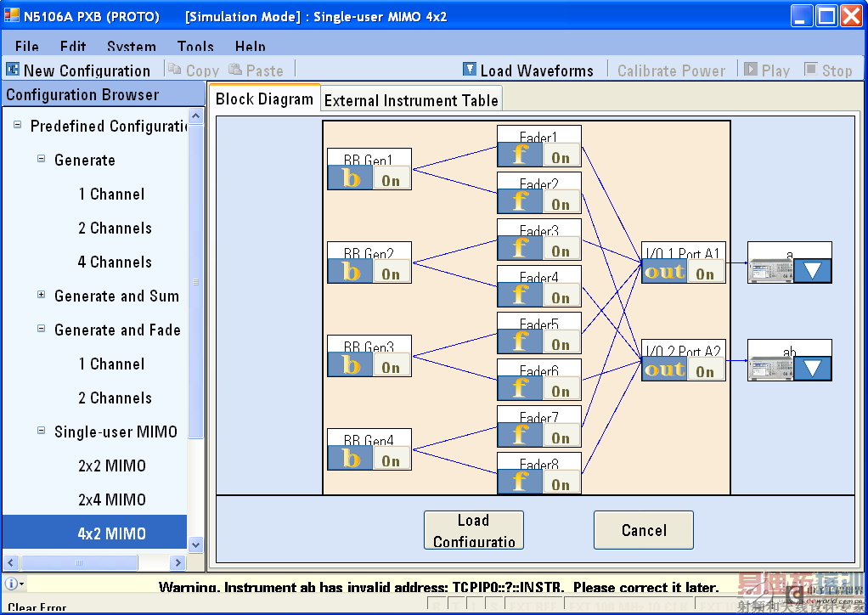The height and width of the screenshot is (615, 868).
Task: Toggle I/O 1 Port A1 On state
Action: (705, 274)
